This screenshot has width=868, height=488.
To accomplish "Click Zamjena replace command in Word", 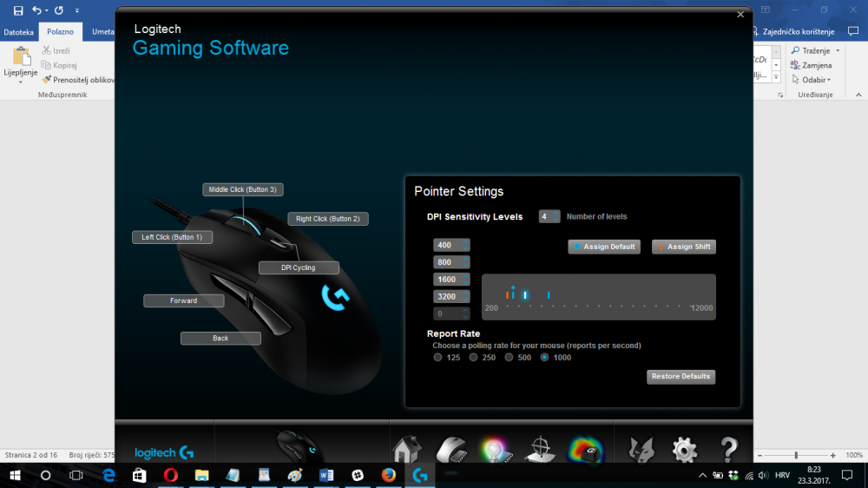I will tap(811, 65).
